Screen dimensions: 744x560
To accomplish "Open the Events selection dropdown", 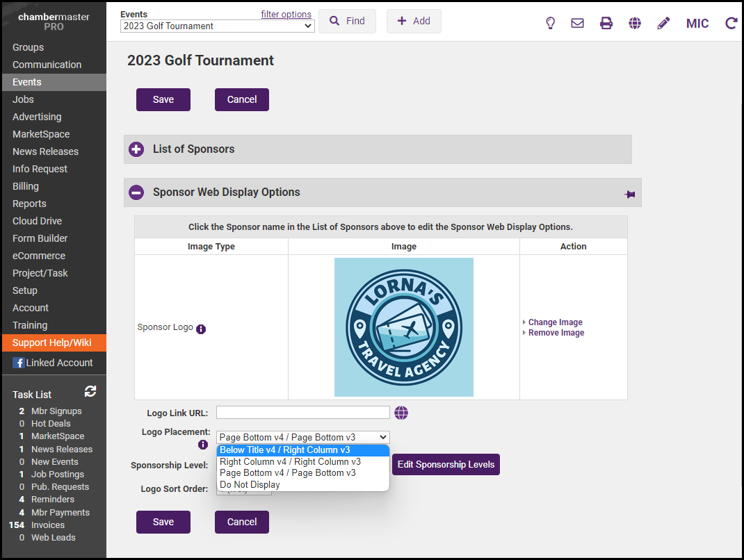I will [217, 26].
